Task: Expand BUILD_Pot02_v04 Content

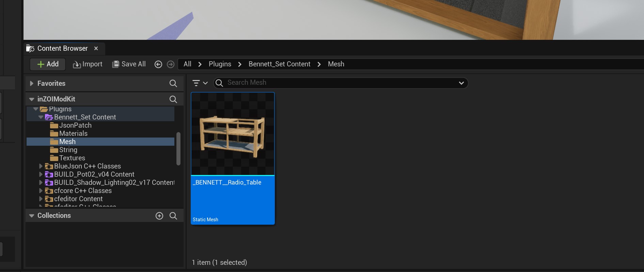Action: click(41, 174)
